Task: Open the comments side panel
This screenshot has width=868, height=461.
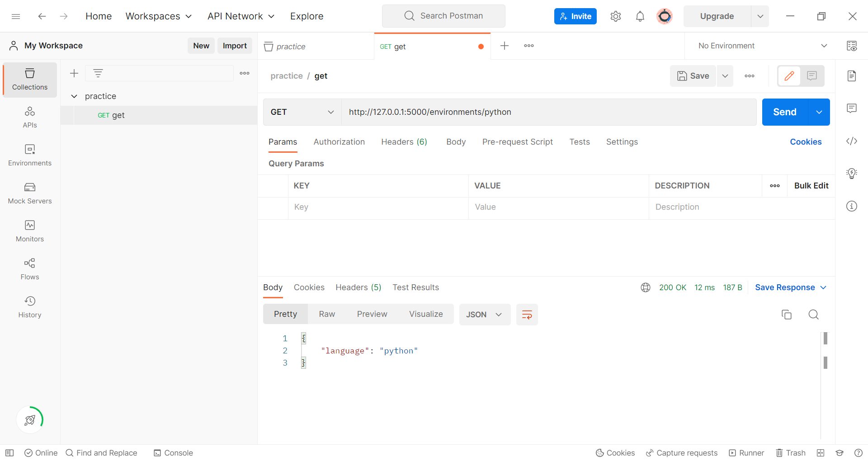Action: pyautogui.click(x=852, y=108)
